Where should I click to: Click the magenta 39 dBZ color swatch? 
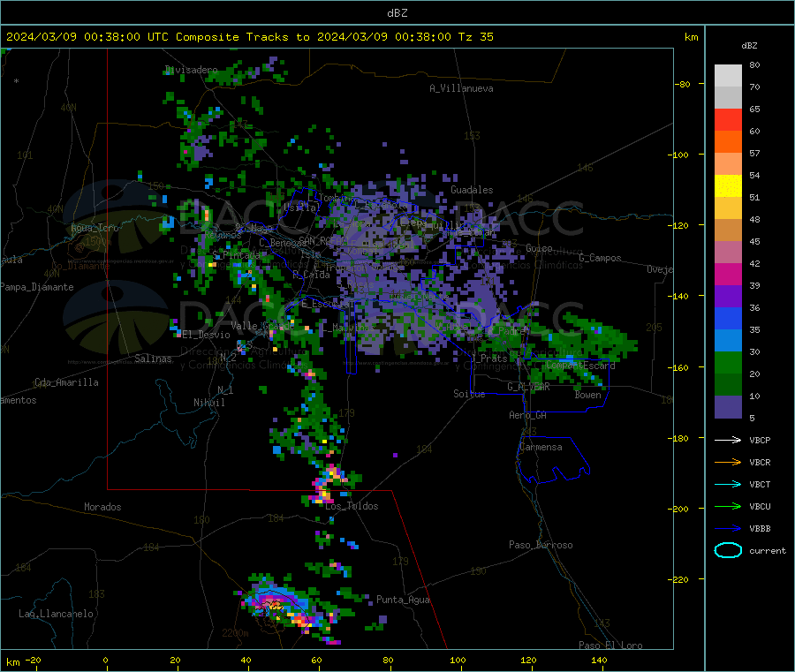point(728,274)
